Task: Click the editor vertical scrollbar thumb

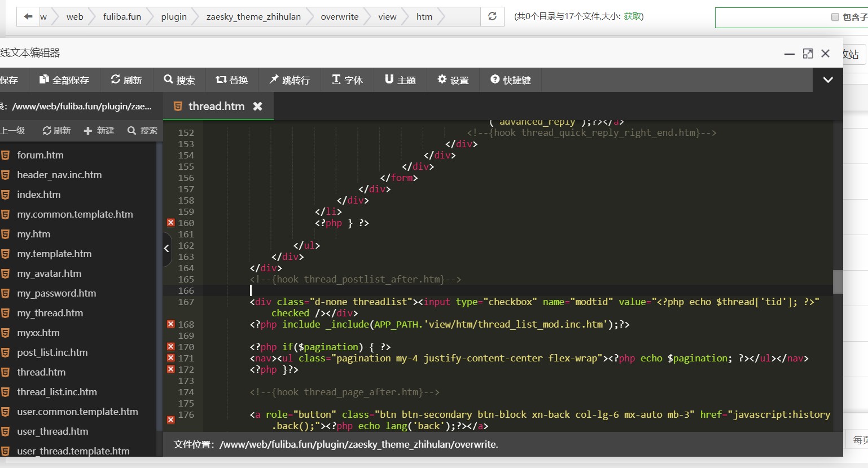Action: point(838,282)
